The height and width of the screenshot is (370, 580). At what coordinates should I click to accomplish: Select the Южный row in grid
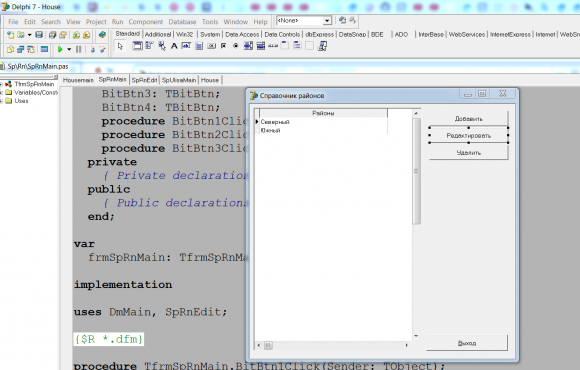[x=321, y=130]
